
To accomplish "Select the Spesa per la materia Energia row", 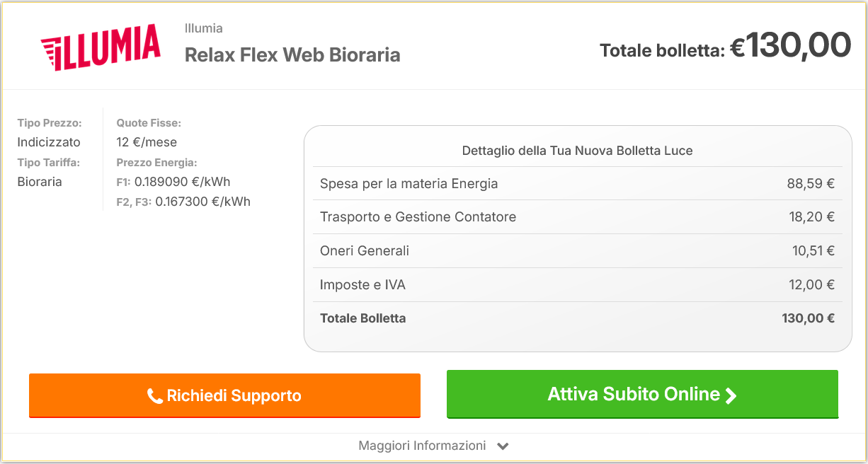I will click(x=577, y=184).
